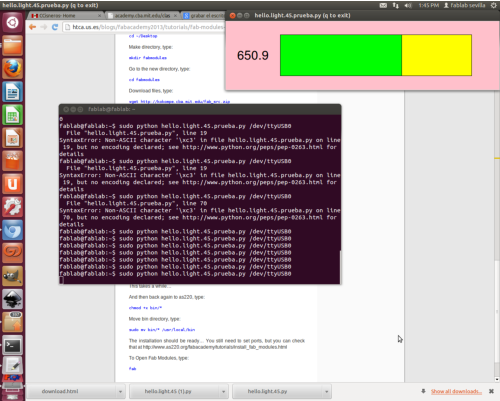Screen dimensions: 500x401
Task: Switch to the Chromium browser launcher icon
Action: 12,230
